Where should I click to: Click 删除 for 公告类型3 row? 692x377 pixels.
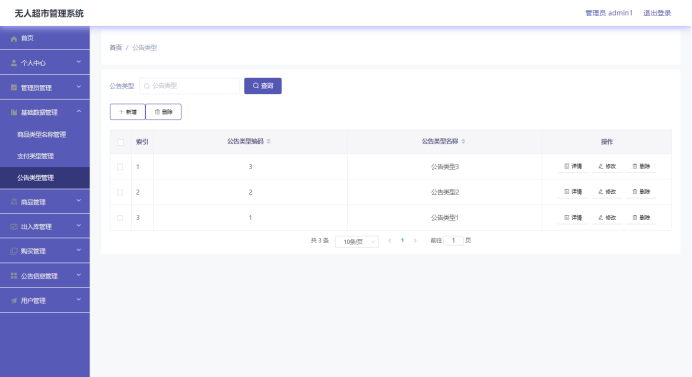pos(641,166)
